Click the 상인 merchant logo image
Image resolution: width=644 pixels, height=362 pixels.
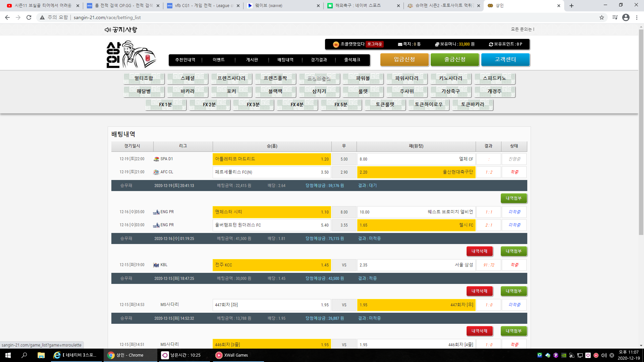click(x=131, y=55)
